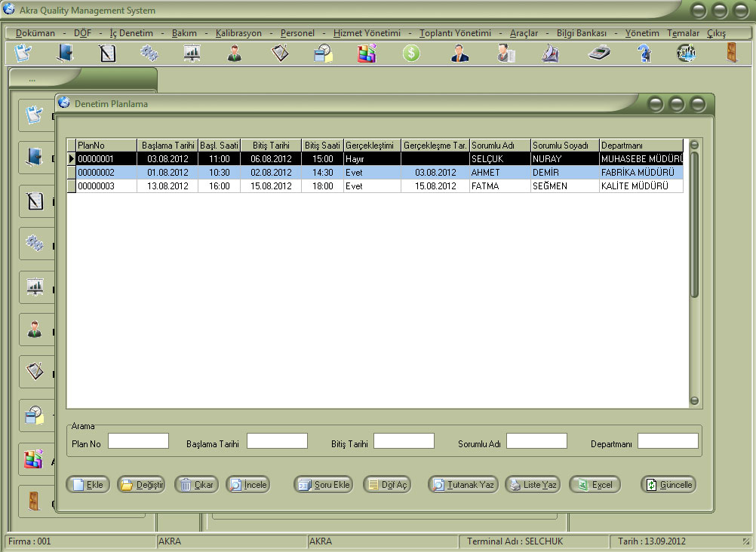Screen dimensions: 756x552
Task: Click the person icon in the left sidebar
Action: [35, 330]
